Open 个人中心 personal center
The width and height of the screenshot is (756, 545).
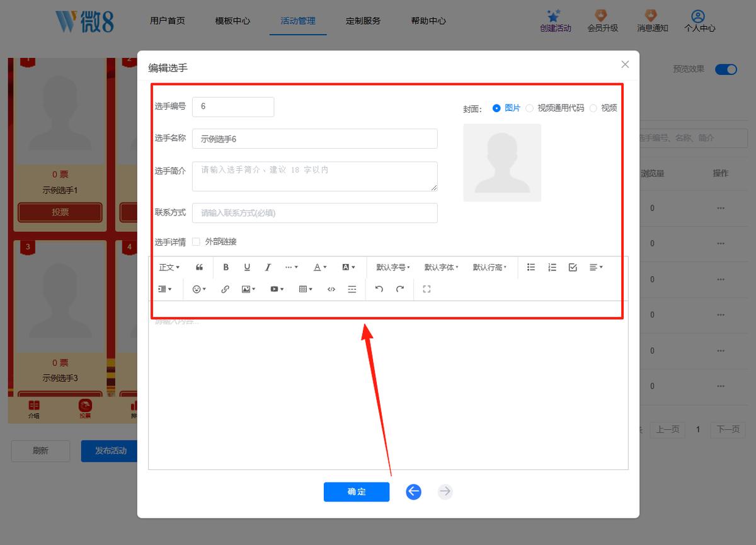coord(699,21)
